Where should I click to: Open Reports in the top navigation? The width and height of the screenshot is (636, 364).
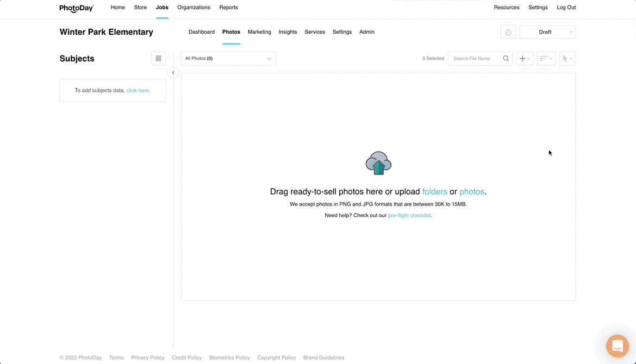[x=228, y=8]
